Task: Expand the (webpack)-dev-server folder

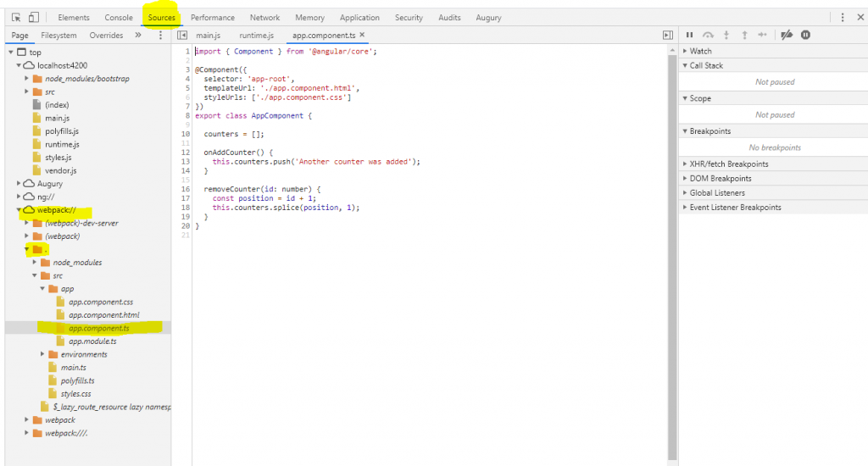Action: (x=26, y=223)
